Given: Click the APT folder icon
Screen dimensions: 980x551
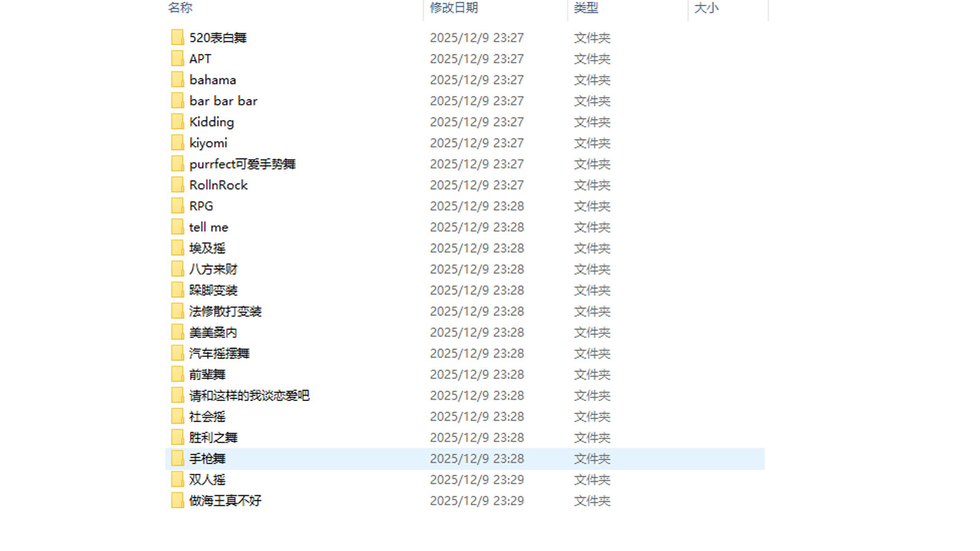Looking at the screenshot, I should click(177, 59).
